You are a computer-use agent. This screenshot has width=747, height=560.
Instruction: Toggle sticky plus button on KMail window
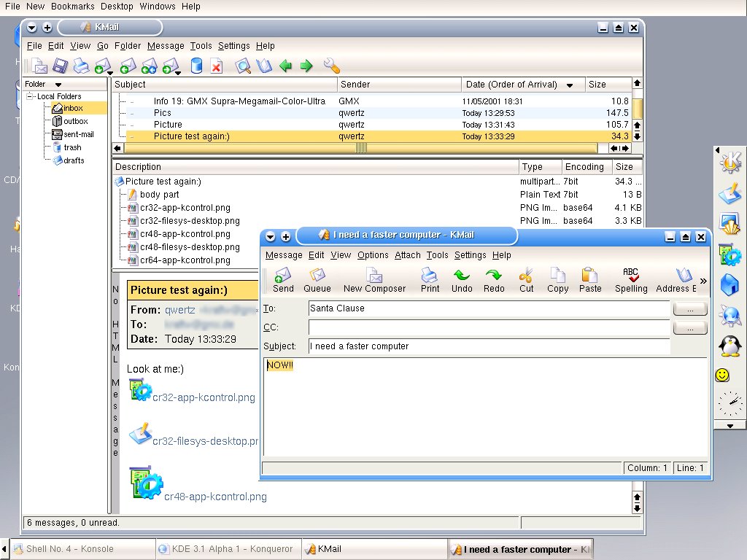click(x=47, y=28)
